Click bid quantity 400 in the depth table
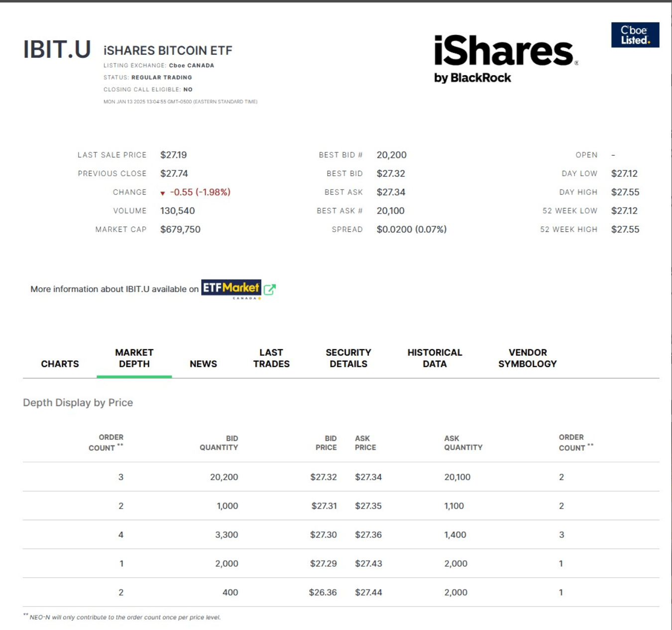The height and width of the screenshot is (630, 672). (x=230, y=593)
